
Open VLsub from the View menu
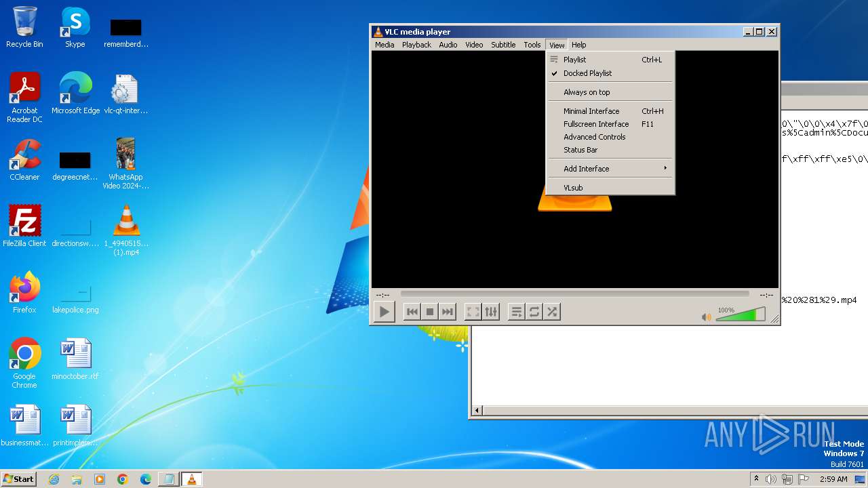click(x=610, y=188)
